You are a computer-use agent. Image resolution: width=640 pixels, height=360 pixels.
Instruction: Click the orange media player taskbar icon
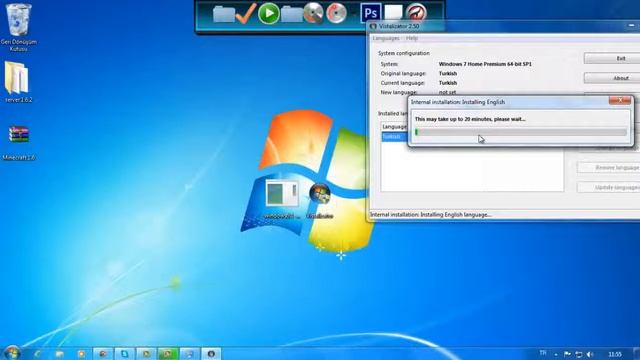pos(81,354)
